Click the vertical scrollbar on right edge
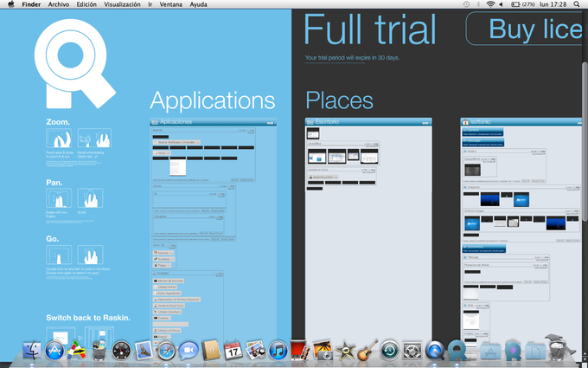The height and width of the screenshot is (368, 588). coord(585,143)
